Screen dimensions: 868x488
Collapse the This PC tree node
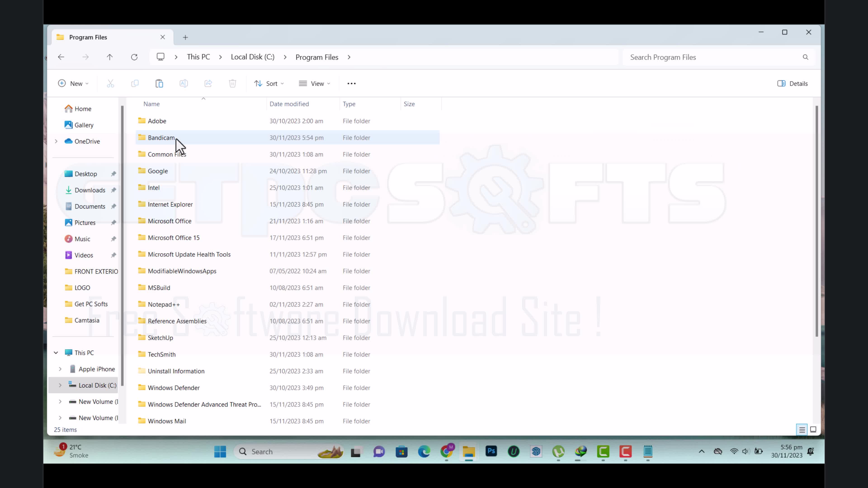pos(56,353)
